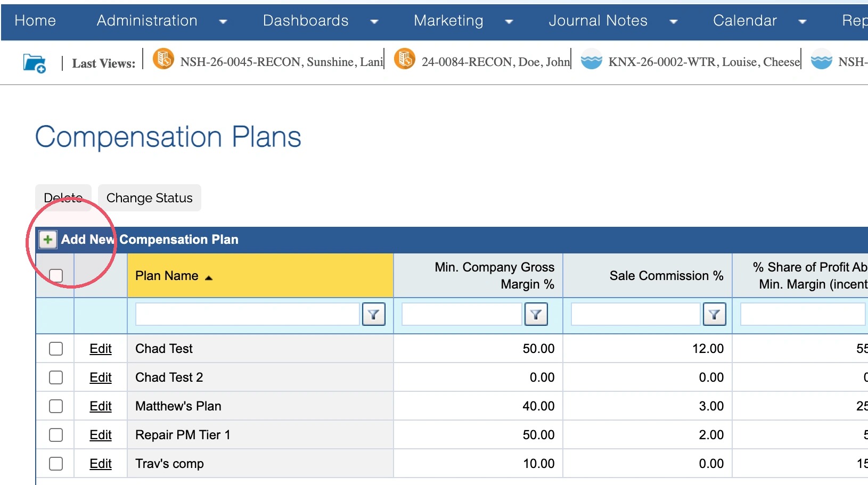Expand the Calendar dropdown arrow
Image resolution: width=868 pixels, height=485 pixels.
point(803,22)
